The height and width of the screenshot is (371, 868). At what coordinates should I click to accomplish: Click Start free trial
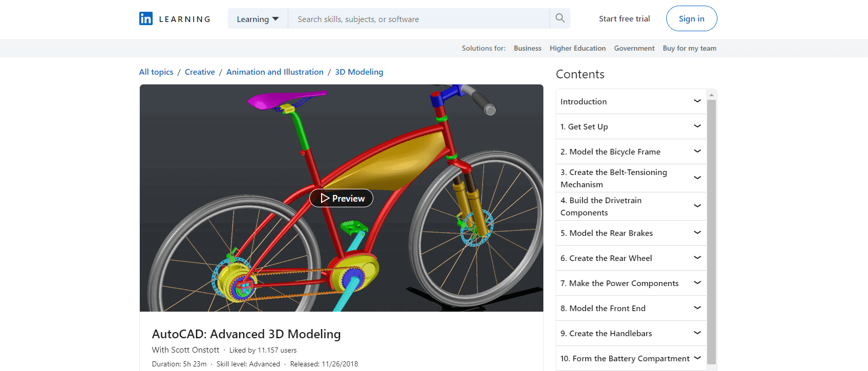pyautogui.click(x=624, y=19)
